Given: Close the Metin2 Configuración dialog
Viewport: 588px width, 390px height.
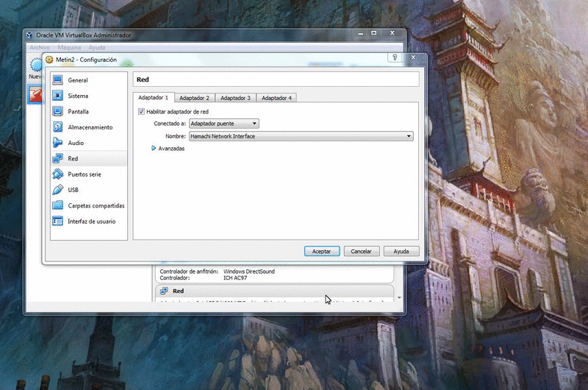Looking at the screenshot, I should [413, 57].
